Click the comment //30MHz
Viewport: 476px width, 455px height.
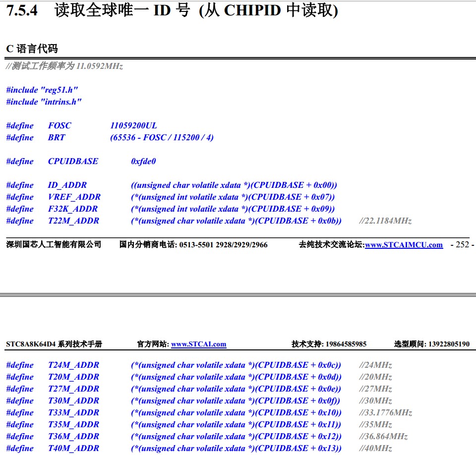coord(375,400)
